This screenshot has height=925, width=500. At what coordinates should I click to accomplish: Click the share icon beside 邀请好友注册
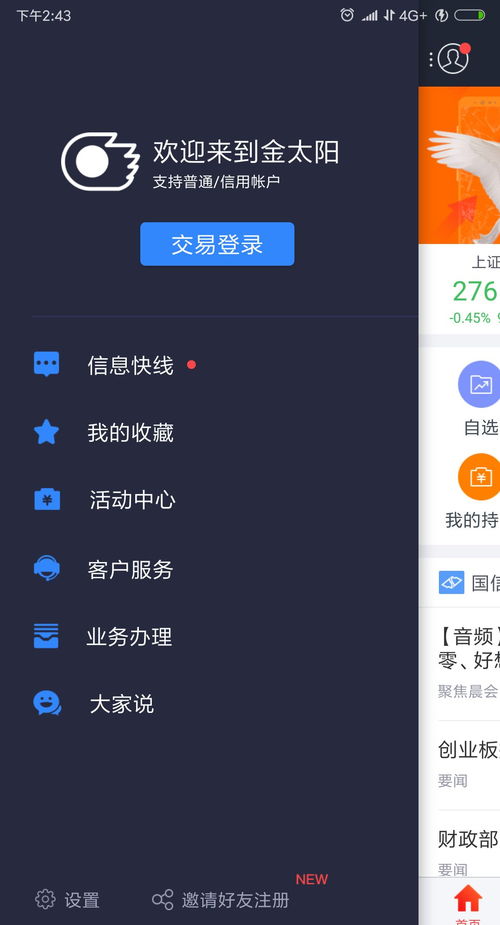click(x=163, y=900)
